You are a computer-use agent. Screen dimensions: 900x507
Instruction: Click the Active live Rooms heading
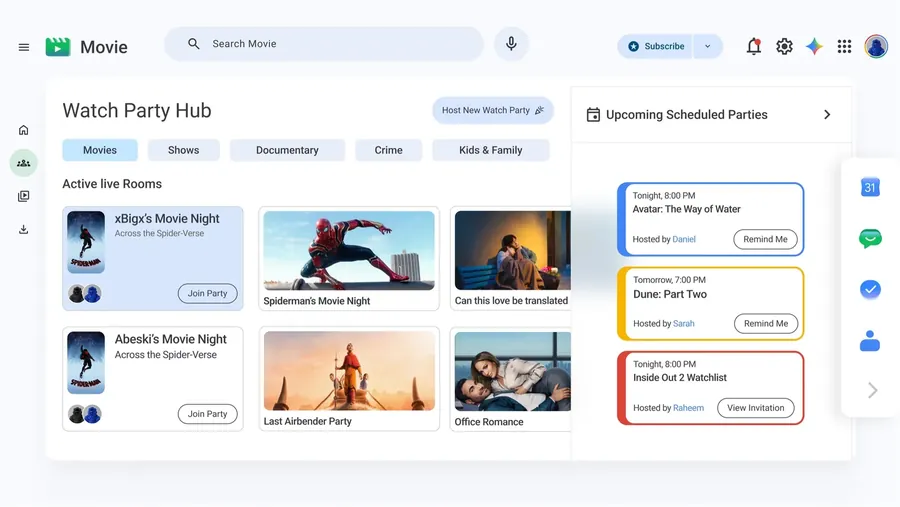click(x=112, y=184)
